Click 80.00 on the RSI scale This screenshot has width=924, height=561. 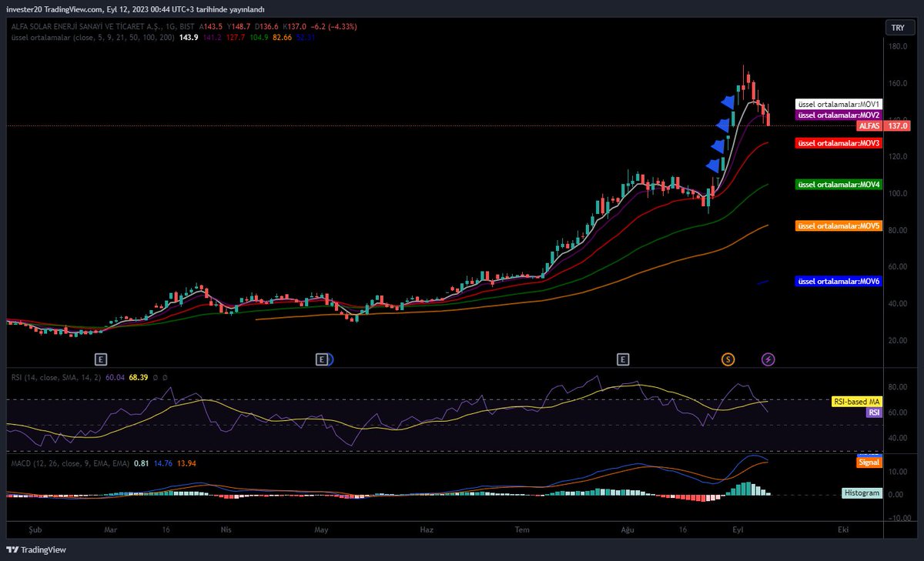coord(898,387)
